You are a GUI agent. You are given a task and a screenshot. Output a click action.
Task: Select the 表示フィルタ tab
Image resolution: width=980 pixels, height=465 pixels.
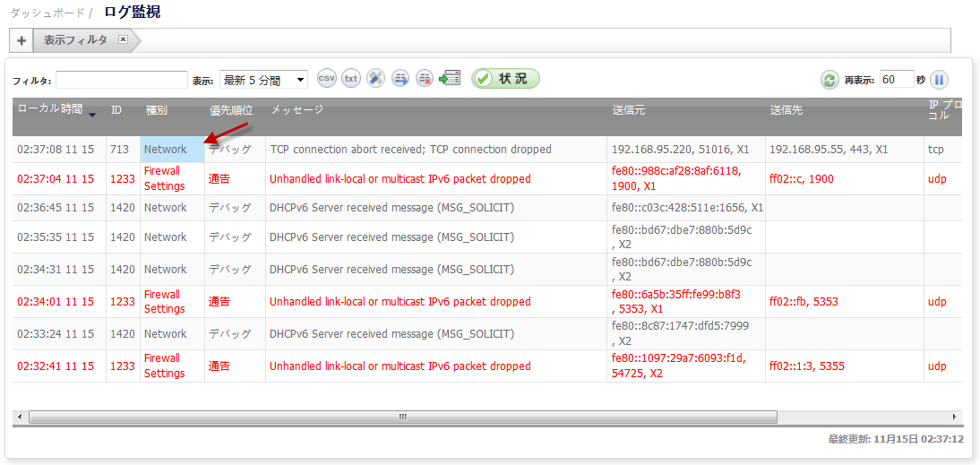point(75,40)
